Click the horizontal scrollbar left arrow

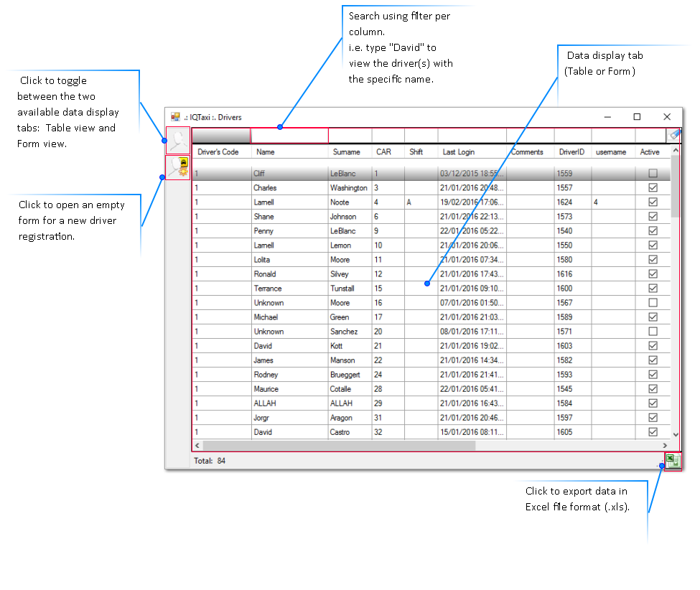[197, 446]
